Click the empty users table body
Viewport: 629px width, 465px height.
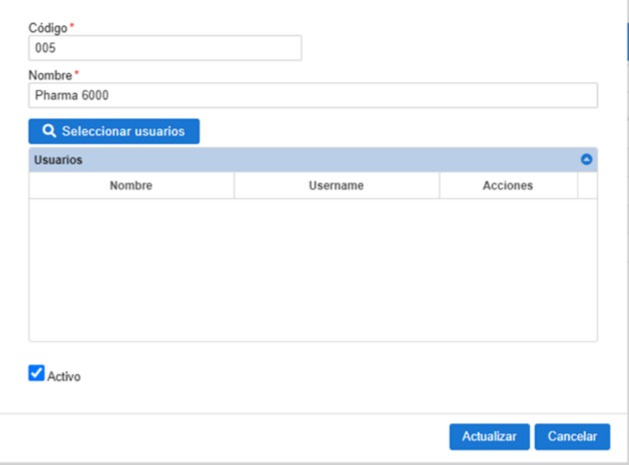(x=313, y=270)
